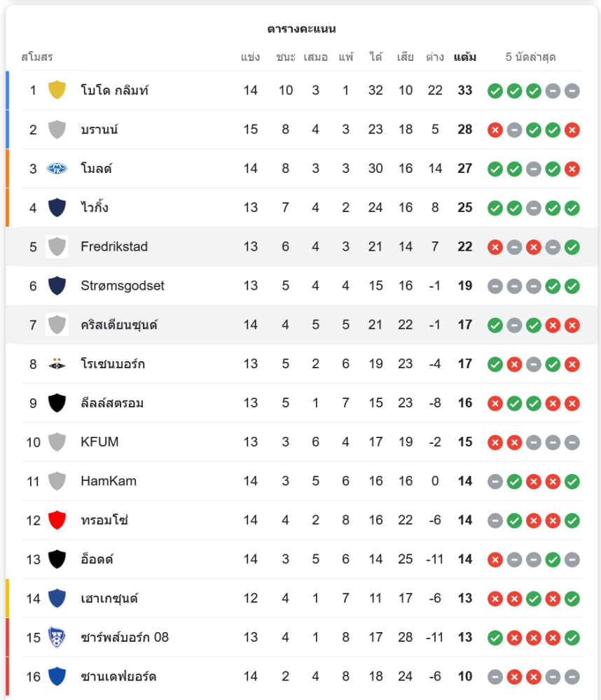601x700 pixels.
Task: Click Haugesund's blue club crest
Action: [x=57, y=598]
